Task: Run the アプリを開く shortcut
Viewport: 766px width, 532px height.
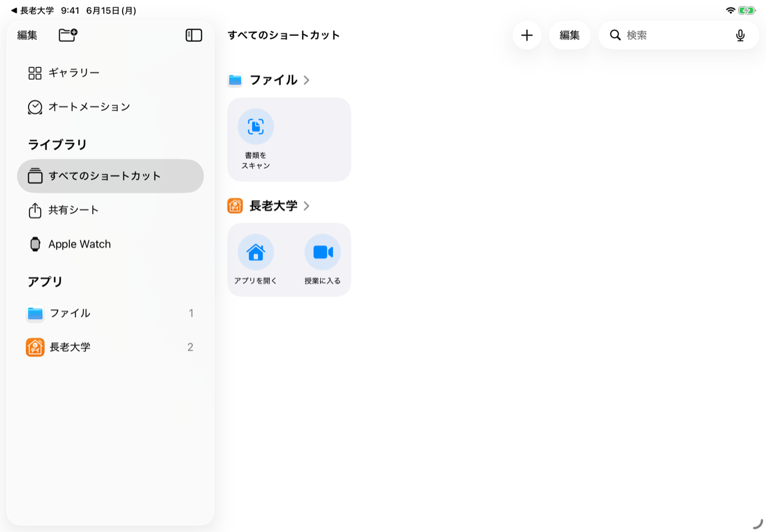Action: pos(256,260)
